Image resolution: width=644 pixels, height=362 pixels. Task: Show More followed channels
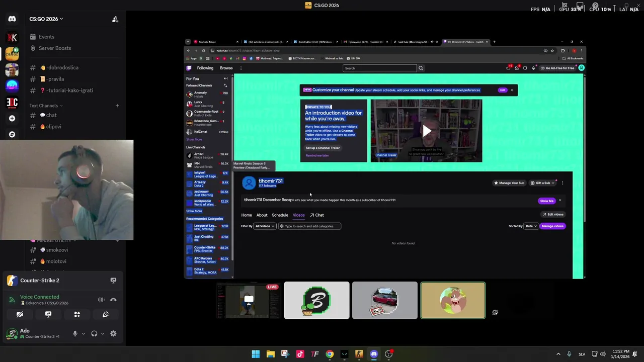point(194,139)
